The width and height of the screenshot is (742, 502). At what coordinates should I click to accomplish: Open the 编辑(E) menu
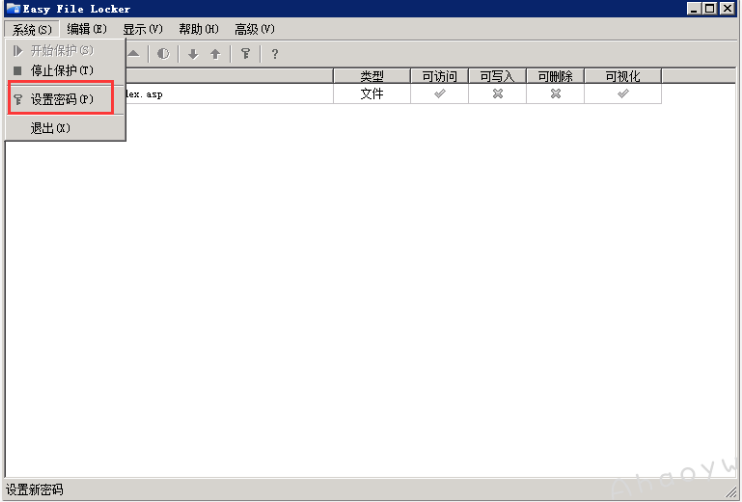click(x=86, y=30)
